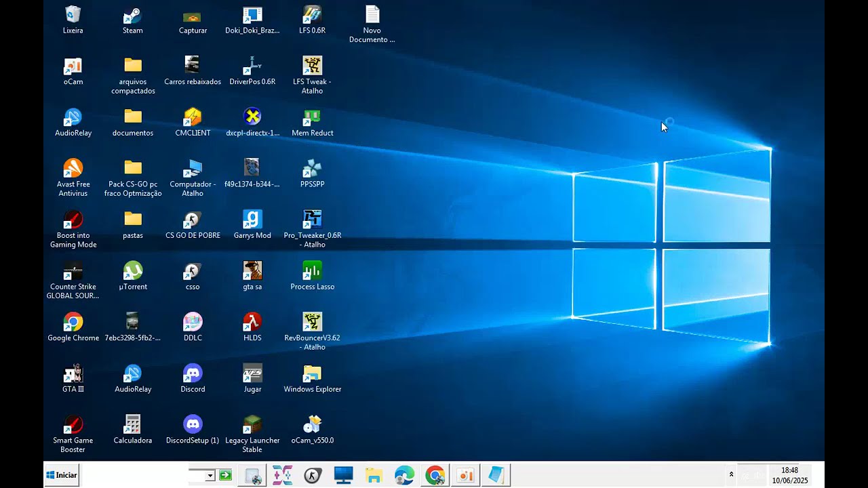
Task: Launch the Smart Game Booster shortcut
Action: [73, 434]
